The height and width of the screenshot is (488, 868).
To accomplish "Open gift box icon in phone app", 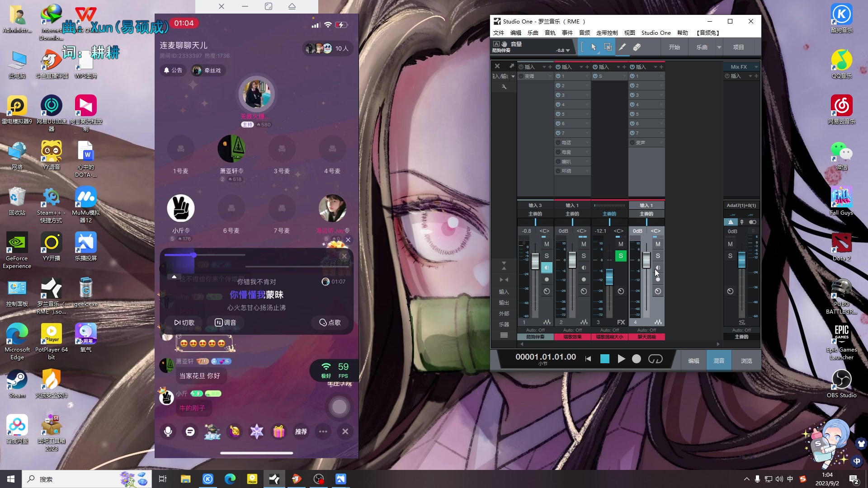I will pos(278,432).
